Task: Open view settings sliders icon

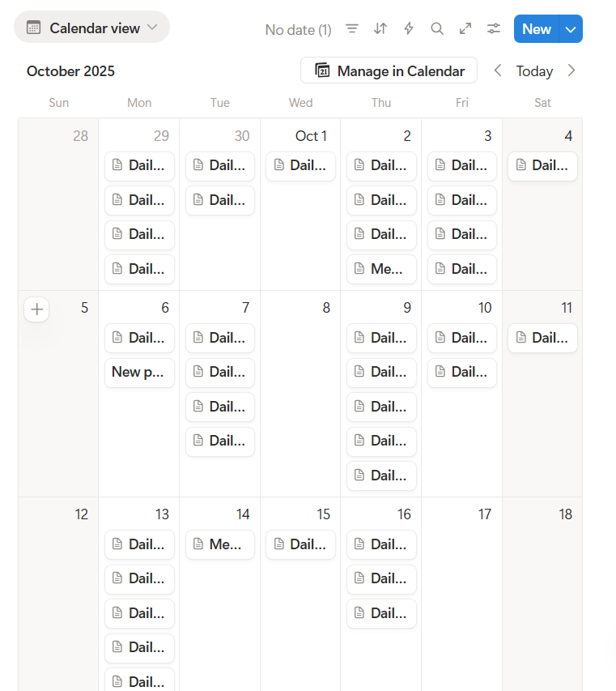Action: (494, 29)
